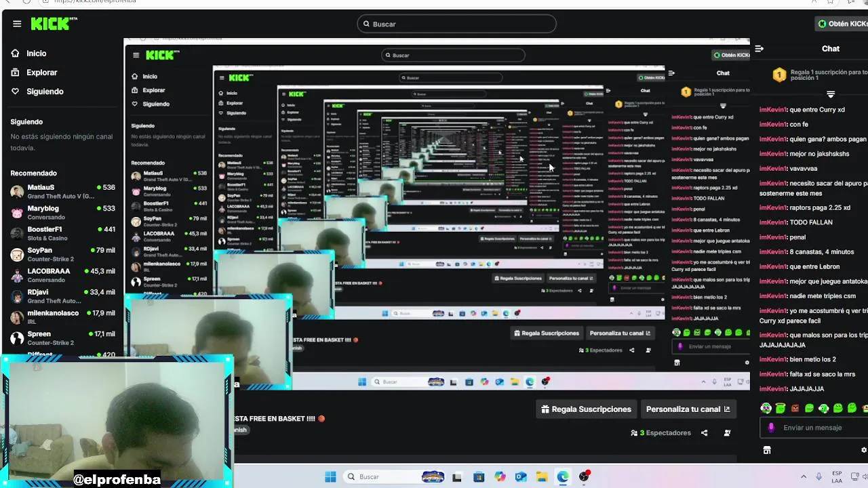Click the user icon right of the share icon
Image resolution: width=868 pixels, height=488 pixels.
pos(727,433)
